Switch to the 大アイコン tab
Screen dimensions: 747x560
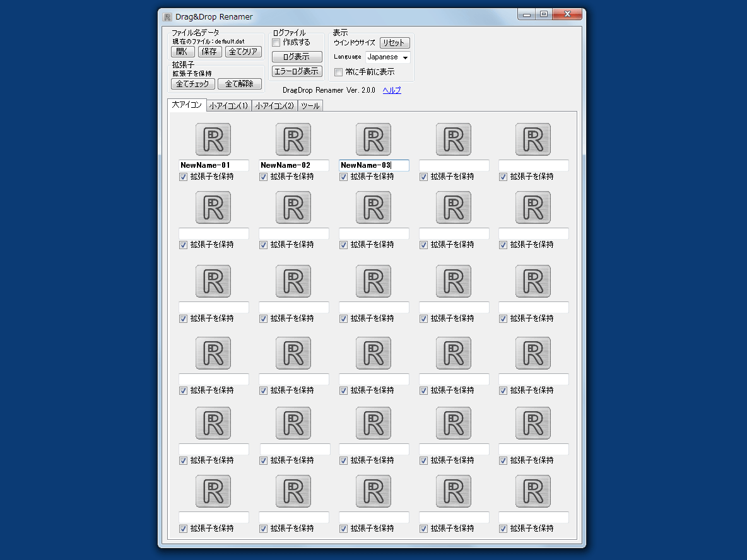187,105
